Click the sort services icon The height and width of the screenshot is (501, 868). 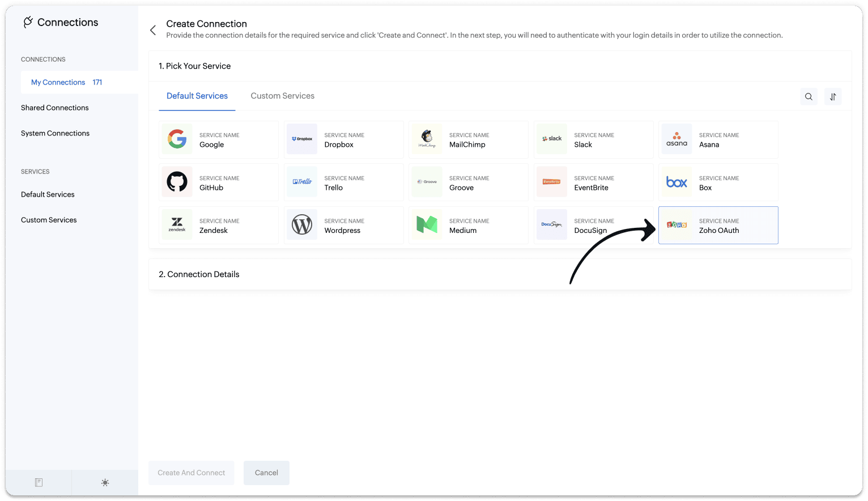click(833, 97)
